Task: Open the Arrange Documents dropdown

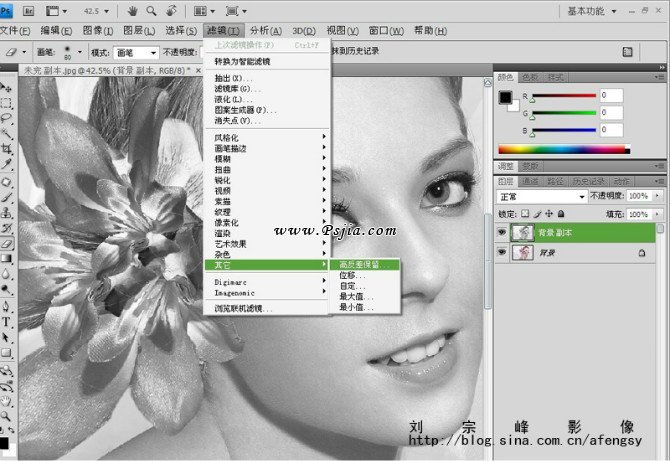Action: (204, 11)
